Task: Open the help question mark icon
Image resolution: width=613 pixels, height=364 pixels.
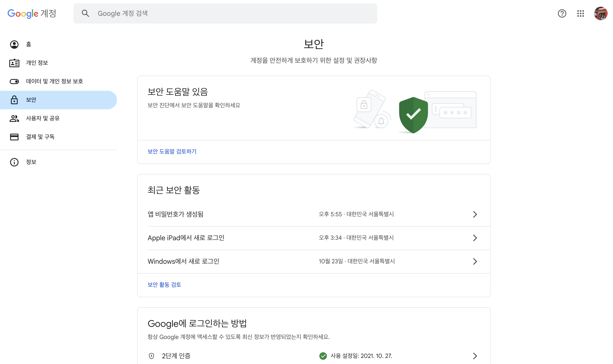Action: click(562, 13)
